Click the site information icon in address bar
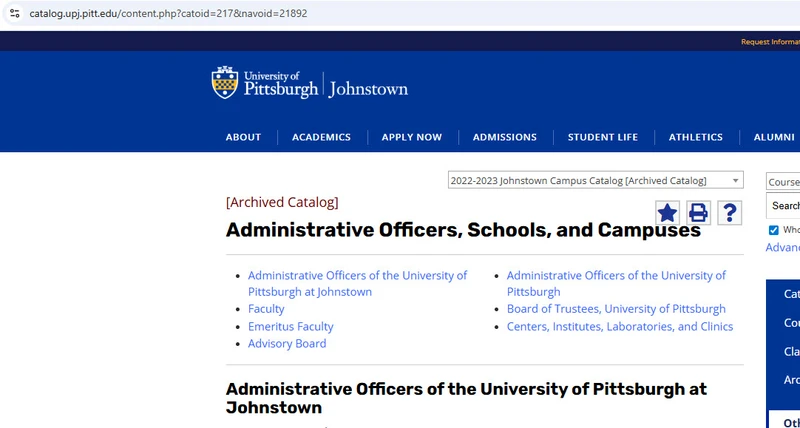Image resolution: width=800 pixels, height=428 pixels. [x=14, y=13]
